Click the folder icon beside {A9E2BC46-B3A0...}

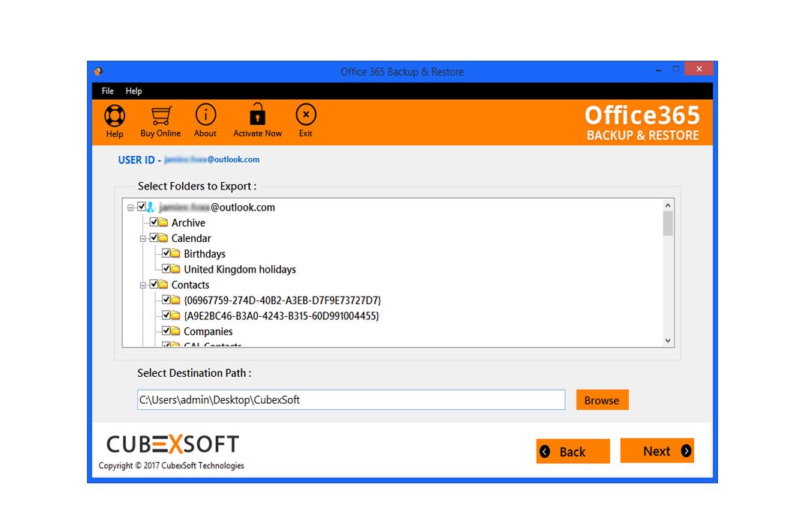click(175, 315)
